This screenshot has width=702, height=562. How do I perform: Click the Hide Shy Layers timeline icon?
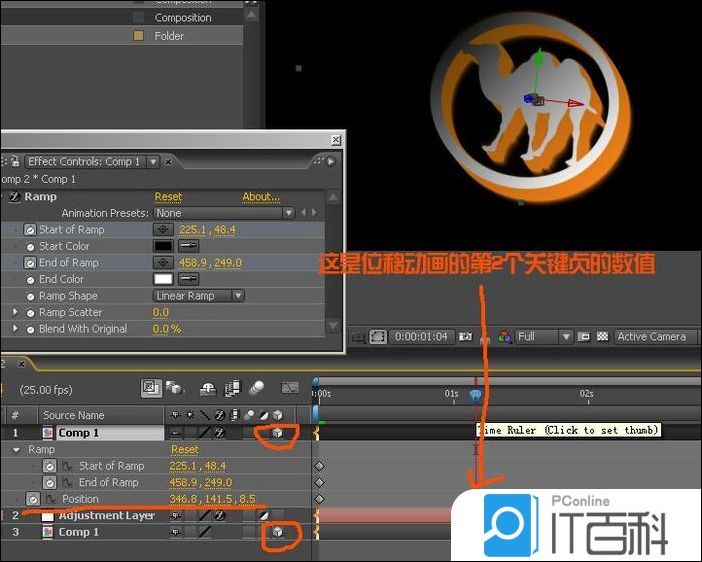(208, 388)
